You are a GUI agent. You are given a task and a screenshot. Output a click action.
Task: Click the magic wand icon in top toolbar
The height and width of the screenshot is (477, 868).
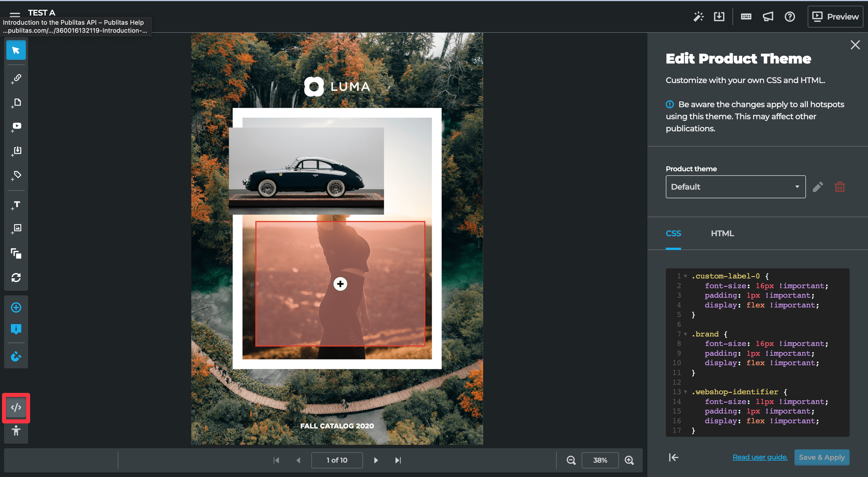(x=698, y=16)
